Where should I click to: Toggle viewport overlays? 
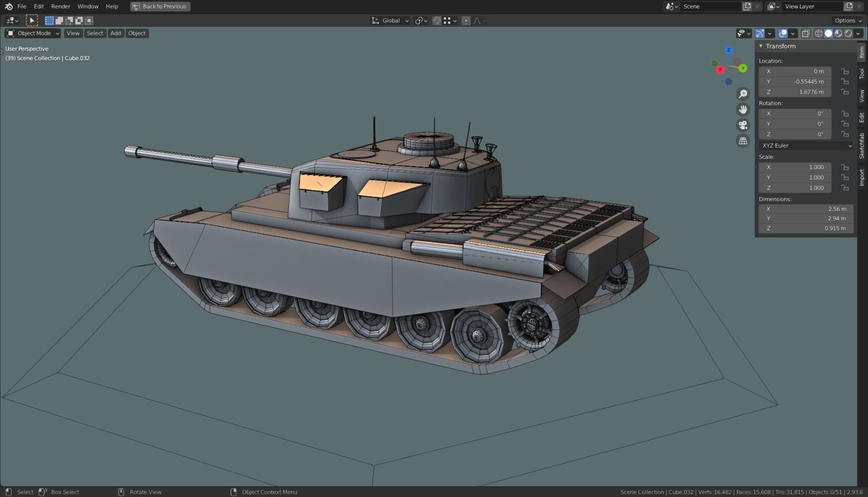[x=783, y=33]
